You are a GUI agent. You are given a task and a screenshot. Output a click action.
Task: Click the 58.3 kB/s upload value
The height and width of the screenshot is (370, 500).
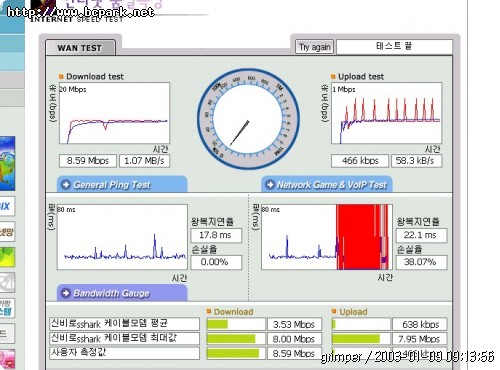[416, 161]
